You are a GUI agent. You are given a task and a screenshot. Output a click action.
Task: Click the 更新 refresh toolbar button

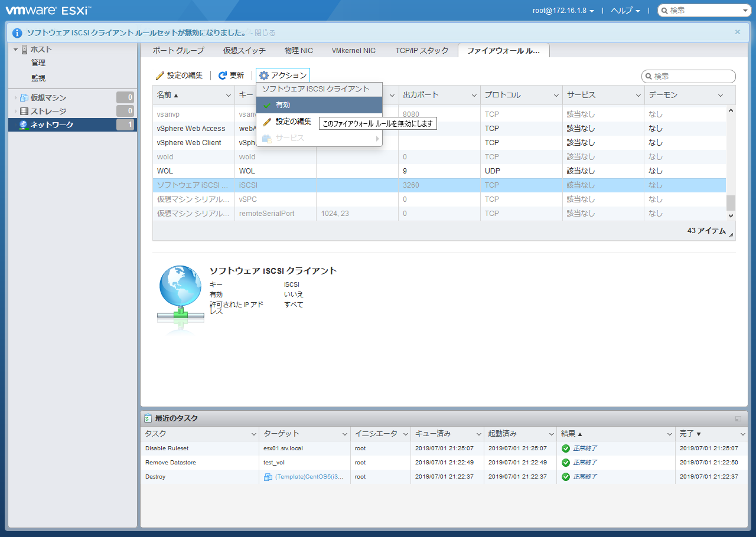pos(231,76)
